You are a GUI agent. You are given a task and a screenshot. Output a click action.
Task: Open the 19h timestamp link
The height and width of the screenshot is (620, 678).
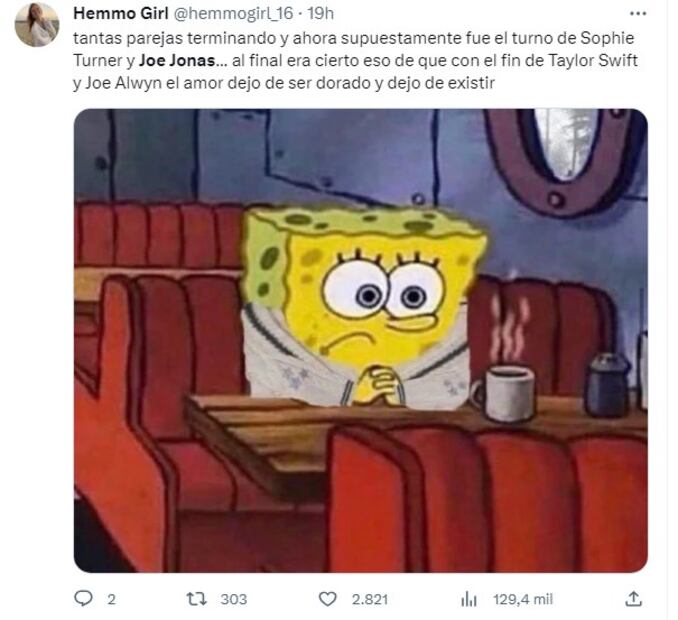[x=320, y=13]
